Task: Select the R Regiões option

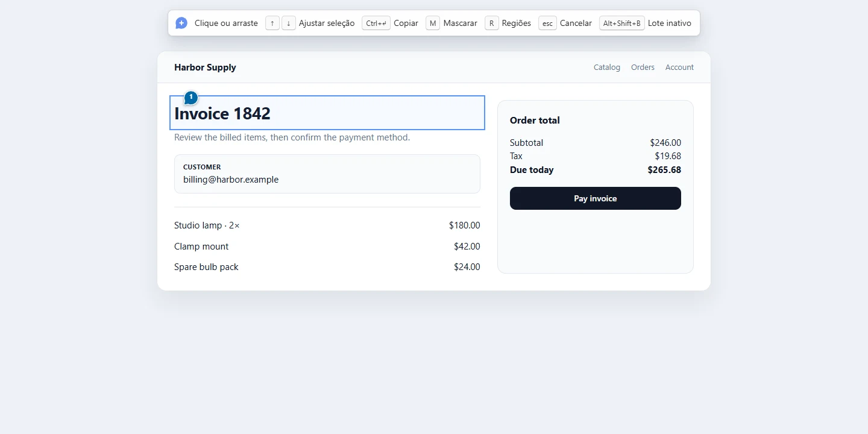Action: click(508, 23)
